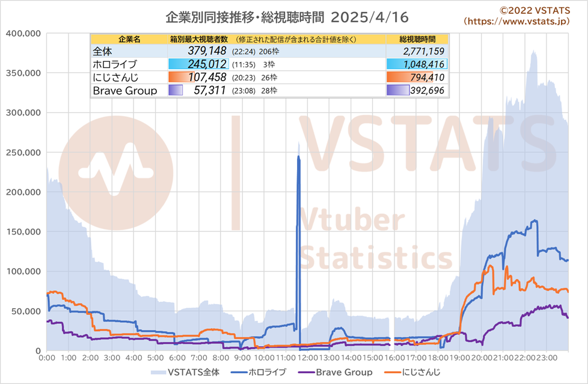This screenshot has width=588, height=384.
Task: Click the 245,012 hololive peak value
Action: coord(207,64)
